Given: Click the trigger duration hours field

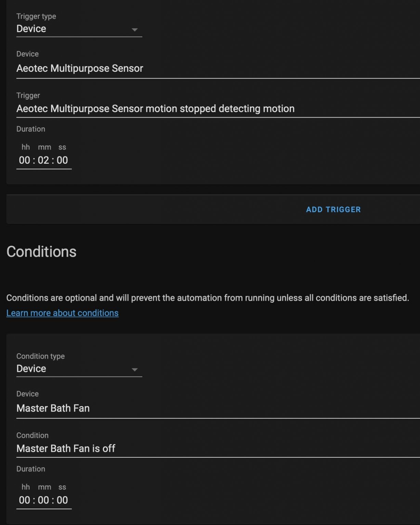Looking at the screenshot, I should (x=25, y=160).
